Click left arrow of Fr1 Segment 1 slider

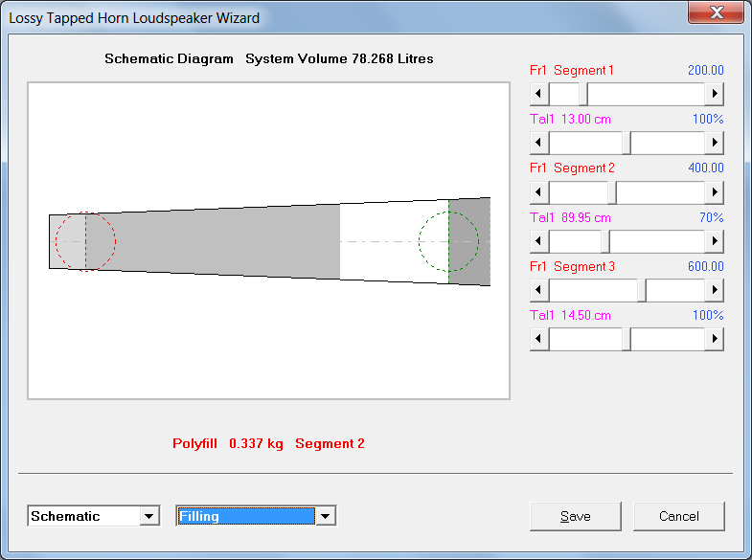(x=539, y=94)
